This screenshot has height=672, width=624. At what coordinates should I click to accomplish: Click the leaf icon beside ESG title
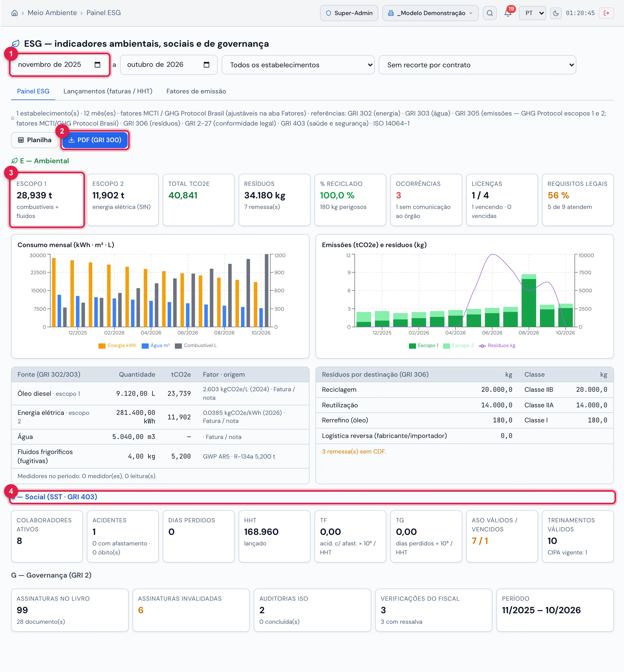click(16, 43)
